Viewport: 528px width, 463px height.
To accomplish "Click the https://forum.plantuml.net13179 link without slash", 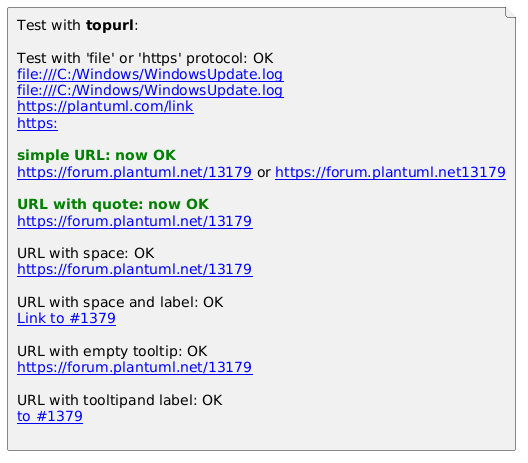I will pyautogui.click(x=390, y=172).
